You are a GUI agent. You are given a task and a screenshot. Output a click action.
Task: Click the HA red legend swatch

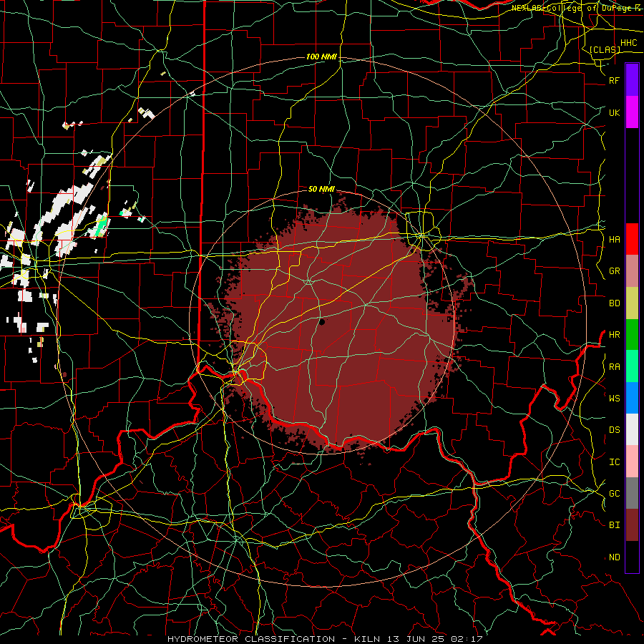tap(632, 239)
